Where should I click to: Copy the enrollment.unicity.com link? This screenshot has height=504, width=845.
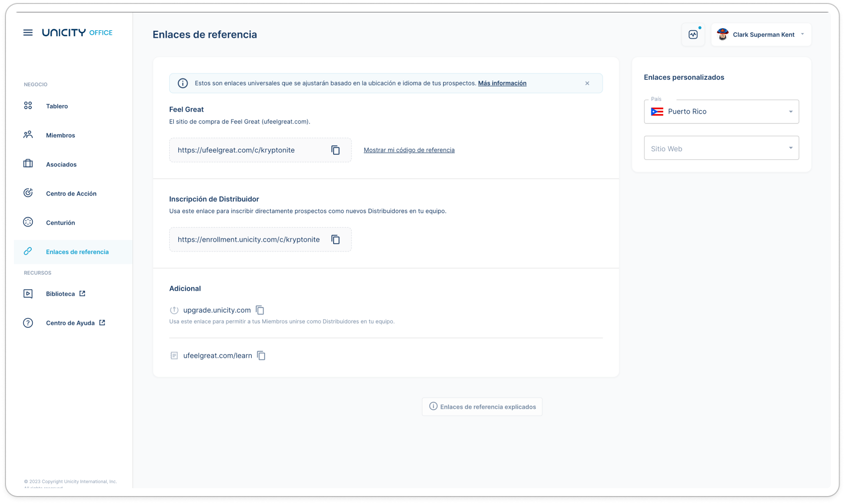336,240
